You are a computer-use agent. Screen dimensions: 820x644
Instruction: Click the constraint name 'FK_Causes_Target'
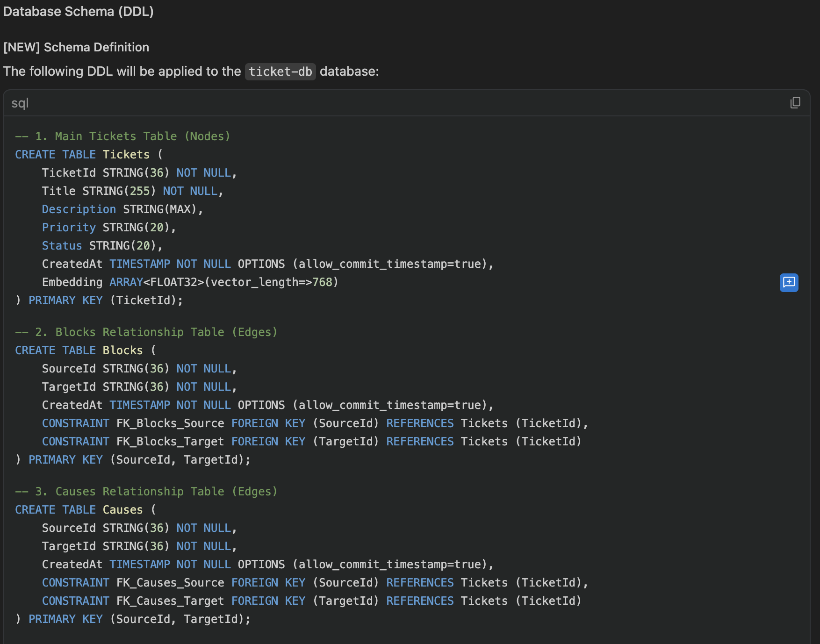point(170,601)
